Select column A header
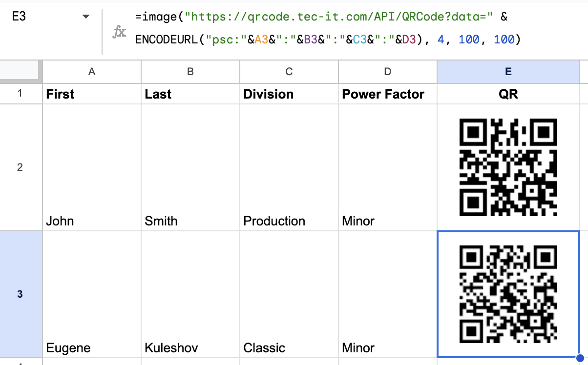 point(92,72)
